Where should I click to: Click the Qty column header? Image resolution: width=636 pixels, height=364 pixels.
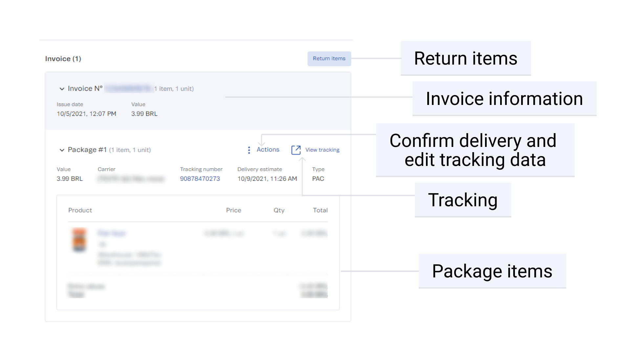click(x=279, y=210)
